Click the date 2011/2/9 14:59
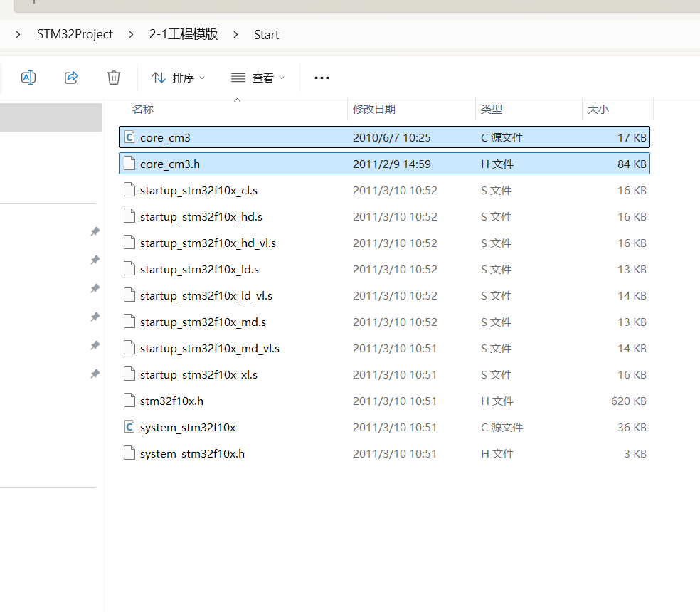Image resolution: width=700 pixels, height=612 pixels. tap(391, 164)
